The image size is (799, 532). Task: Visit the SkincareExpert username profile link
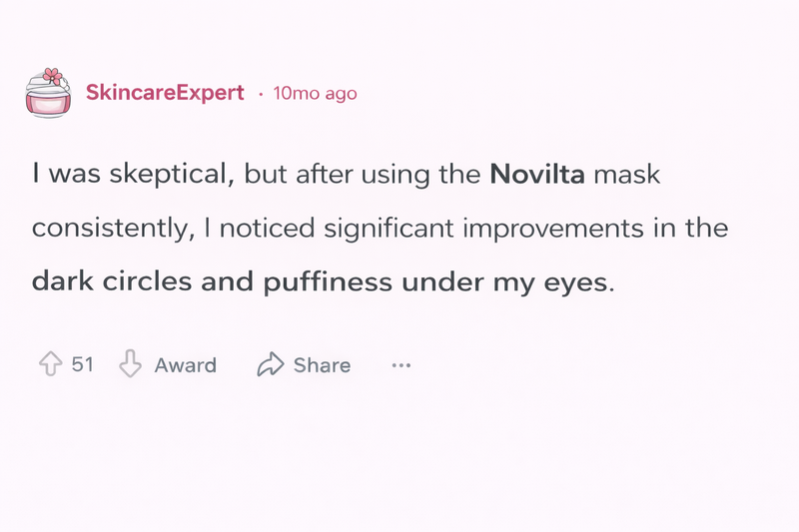[x=165, y=93]
